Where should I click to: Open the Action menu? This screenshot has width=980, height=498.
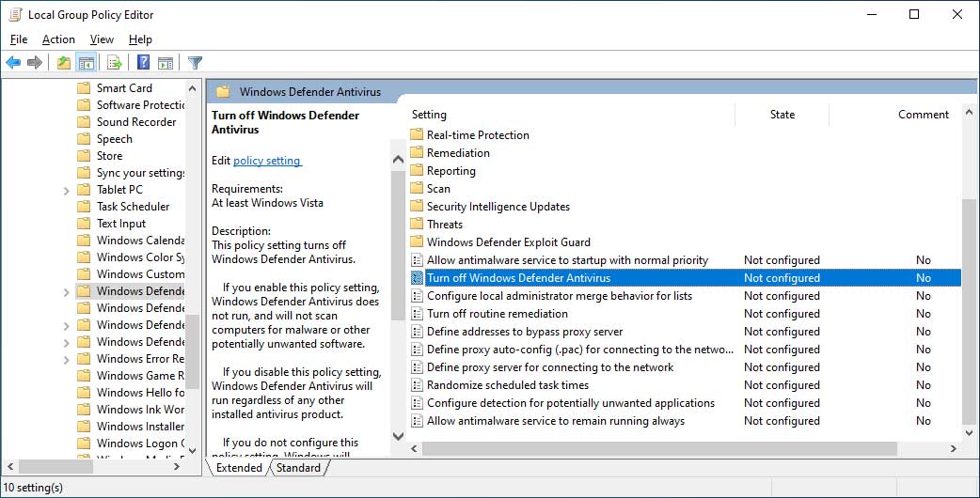click(58, 39)
